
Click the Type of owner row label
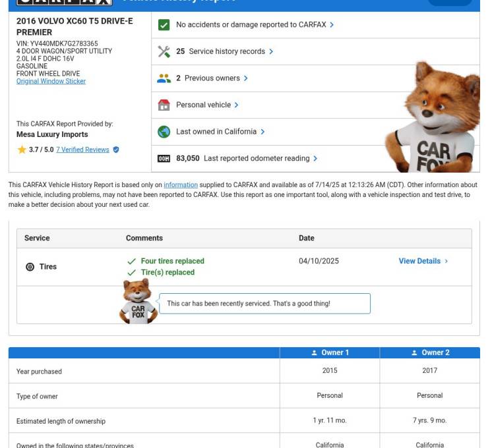pyautogui.click(x=37, y=397)
